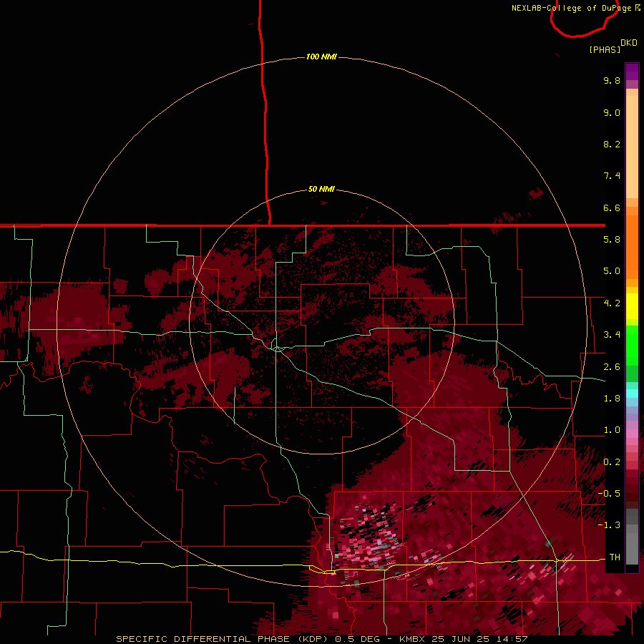
Task: Click the KMBX station identifier
Action: coord(412,639)
